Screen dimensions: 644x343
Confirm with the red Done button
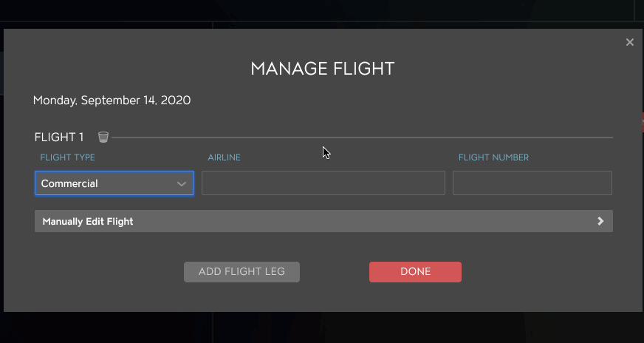[x=415, y=272]
